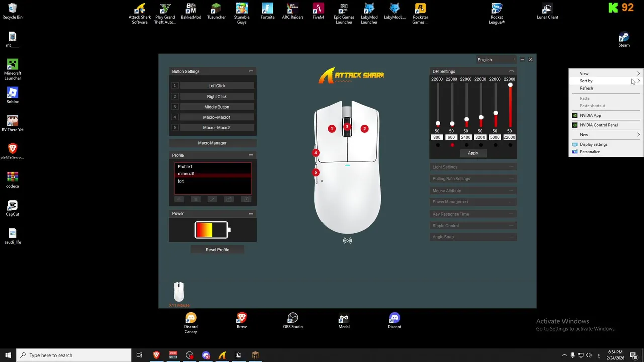The height and width of the screenshot is (362, 644).
Task: Click red marker 1 on mouse image
Action: [x=332, y=129]
